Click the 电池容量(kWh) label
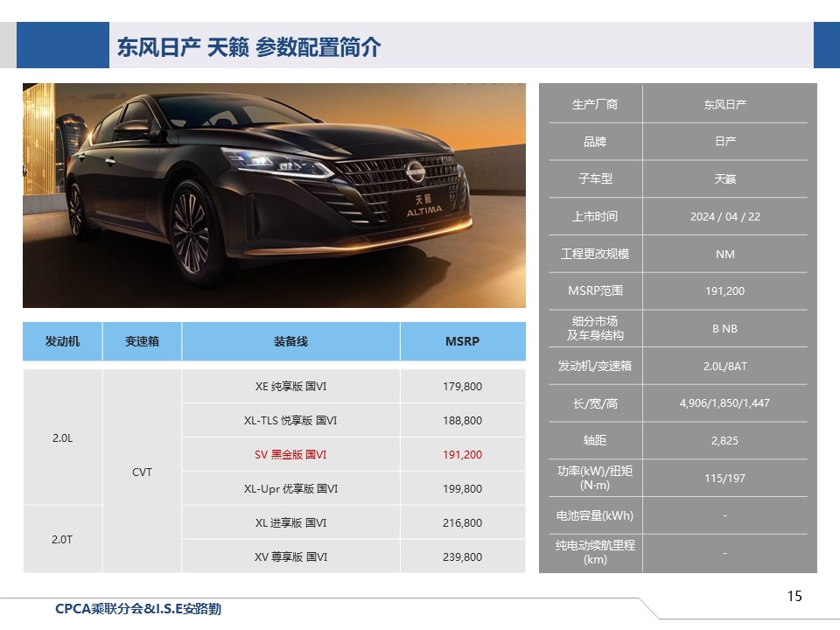The height and width of the screenshot is (630, 840). point(595,515)
